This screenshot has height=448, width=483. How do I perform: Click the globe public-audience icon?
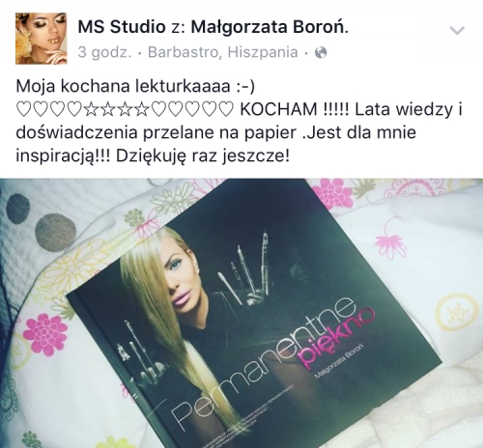tap(321, 52)
